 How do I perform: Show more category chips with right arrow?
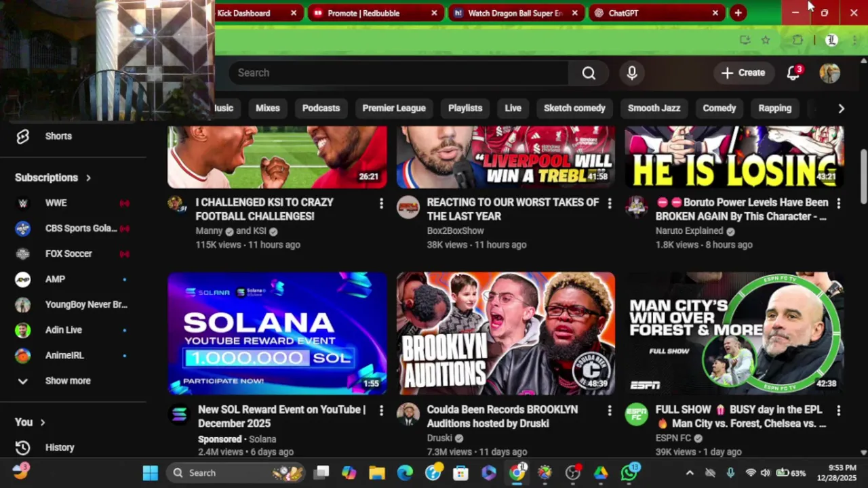click(841, 108)
